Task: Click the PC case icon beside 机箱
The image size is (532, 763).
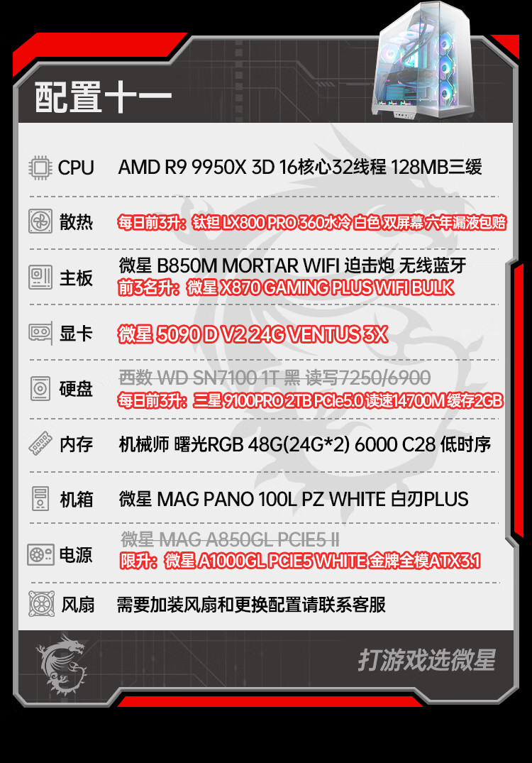Action: (40, 499)
